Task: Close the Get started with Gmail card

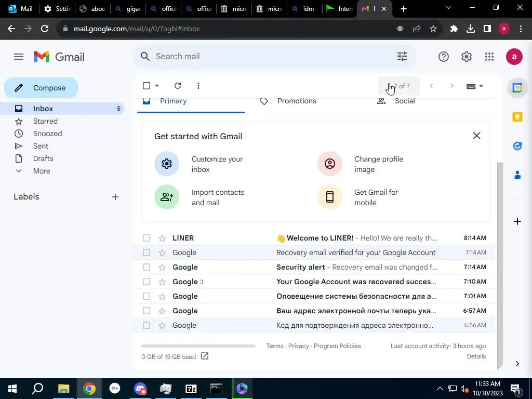Action: (x=476, y=136)
